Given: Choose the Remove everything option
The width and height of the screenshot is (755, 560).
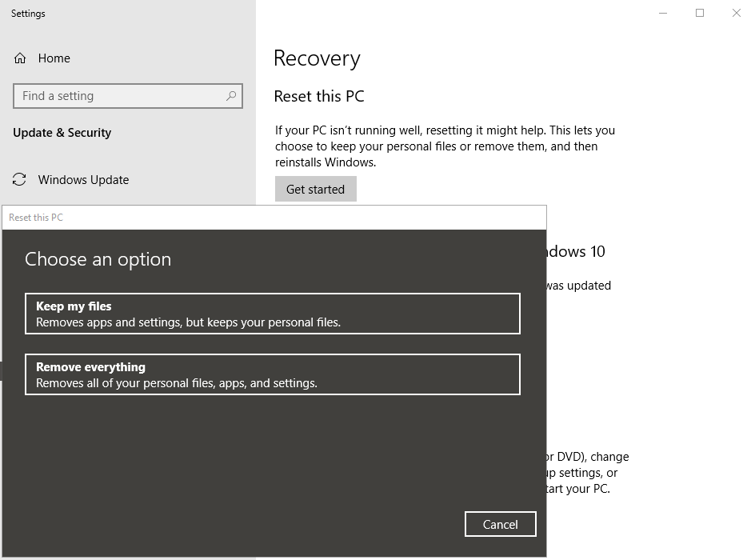Looking at the screenshot, I should tap(272, 374).
